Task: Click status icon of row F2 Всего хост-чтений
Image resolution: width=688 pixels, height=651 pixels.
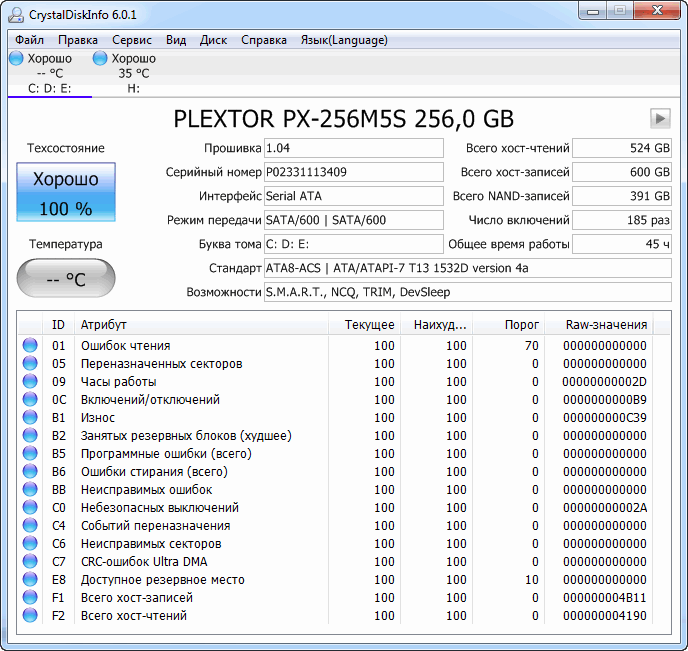Action: point(30,615)
